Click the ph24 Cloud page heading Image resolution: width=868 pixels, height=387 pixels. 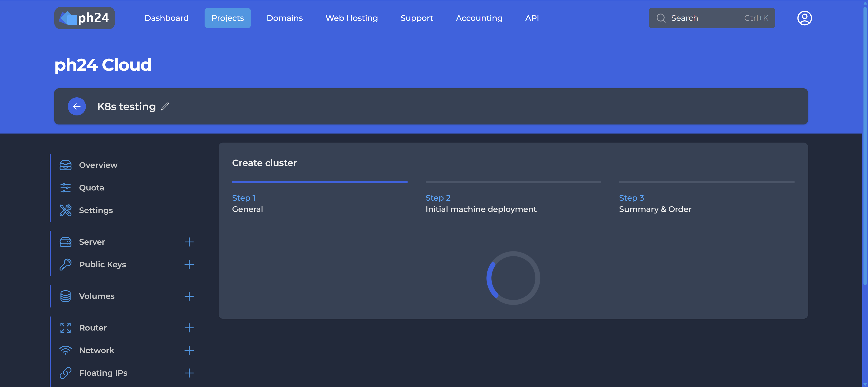click(x=103, y=65)
